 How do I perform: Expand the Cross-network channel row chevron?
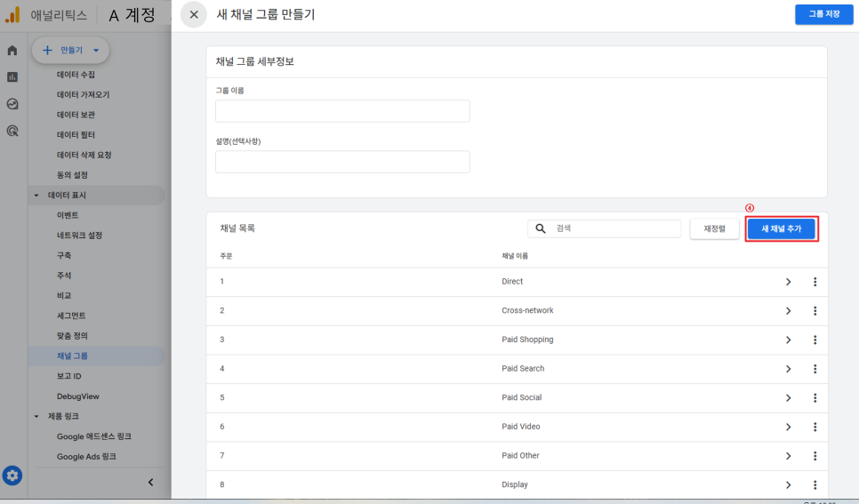pyautogui.click(x=789, y=310)
